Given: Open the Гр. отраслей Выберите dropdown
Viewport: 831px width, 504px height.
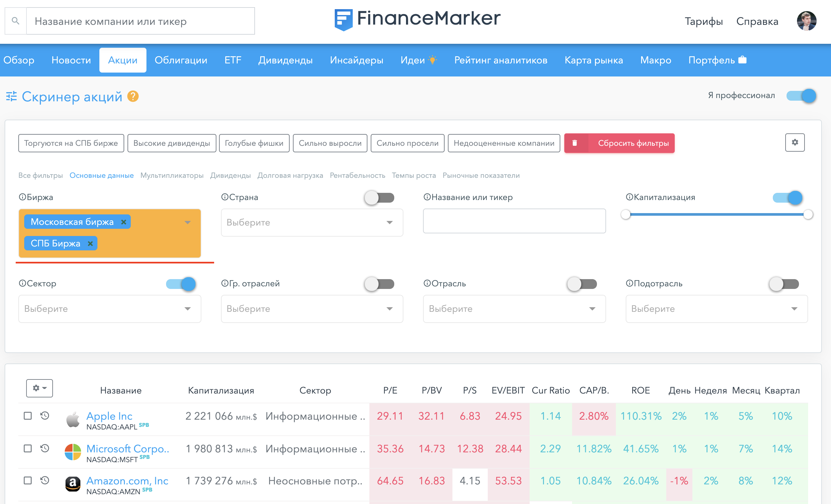Looking at the screenshot, I should coord(312,309).
